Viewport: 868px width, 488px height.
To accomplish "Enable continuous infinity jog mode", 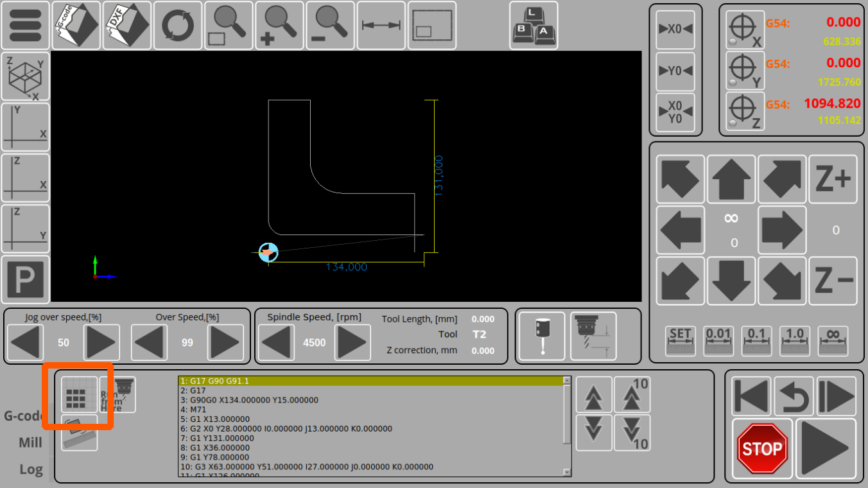I will (833, 341).
